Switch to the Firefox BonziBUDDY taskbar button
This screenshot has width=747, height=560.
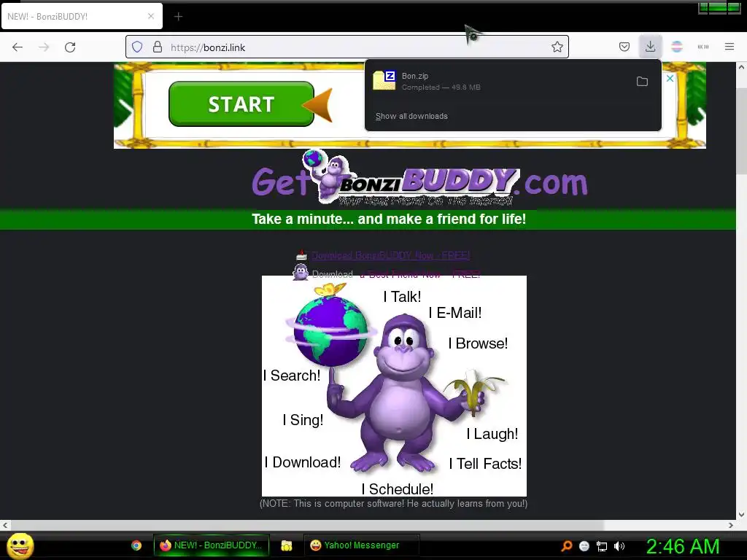tap(212, 545)
